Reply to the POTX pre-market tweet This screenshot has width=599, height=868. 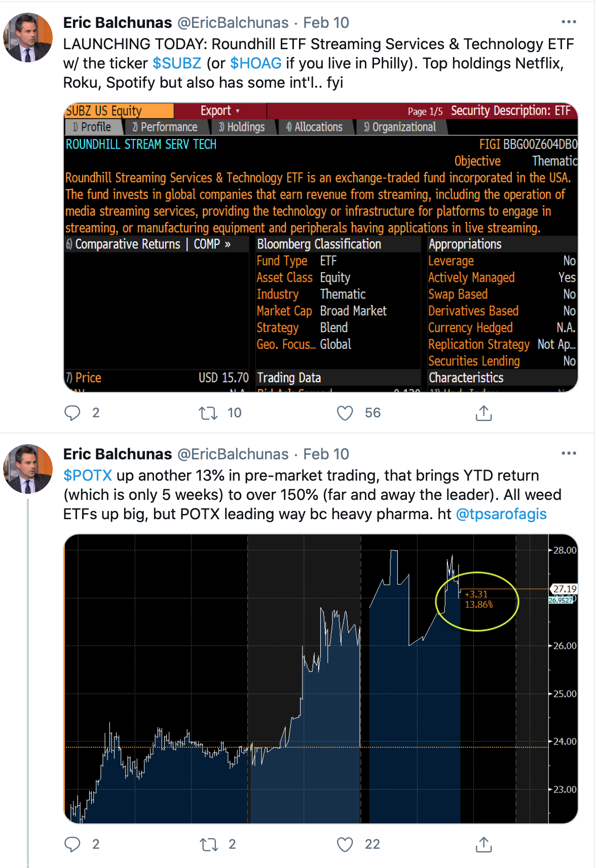click(72, 844)
